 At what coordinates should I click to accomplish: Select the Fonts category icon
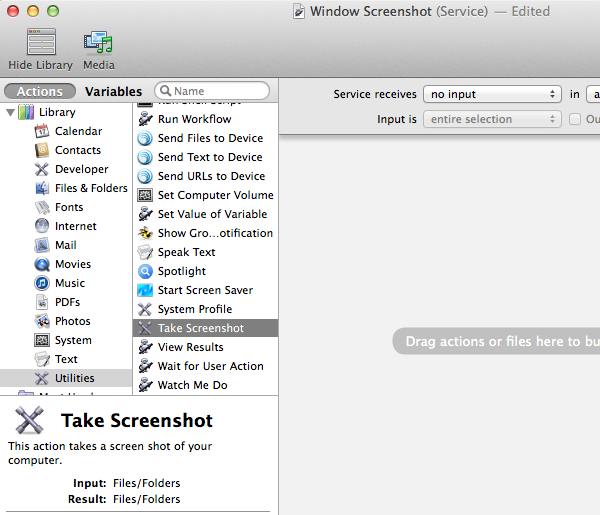click(x=42, y=207)
